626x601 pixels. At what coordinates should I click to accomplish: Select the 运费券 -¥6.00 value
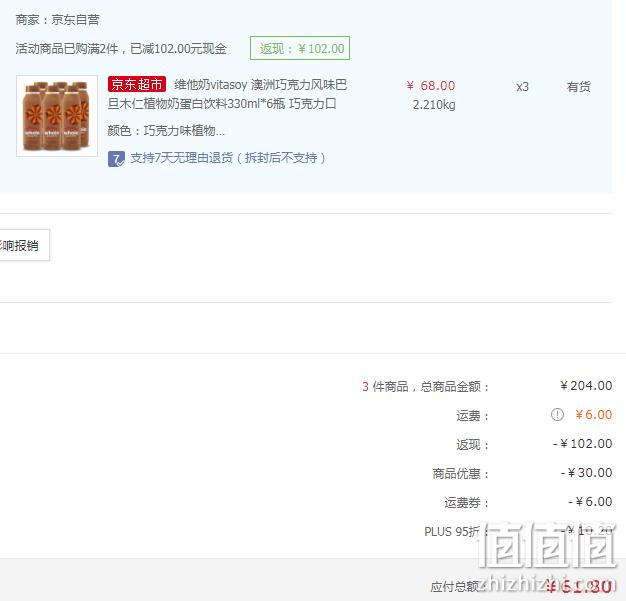(x=590, y=502)
